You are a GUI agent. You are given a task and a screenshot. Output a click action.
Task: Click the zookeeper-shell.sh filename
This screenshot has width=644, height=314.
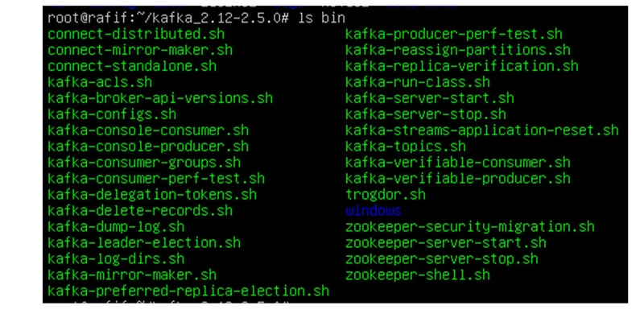pos(417,275)
